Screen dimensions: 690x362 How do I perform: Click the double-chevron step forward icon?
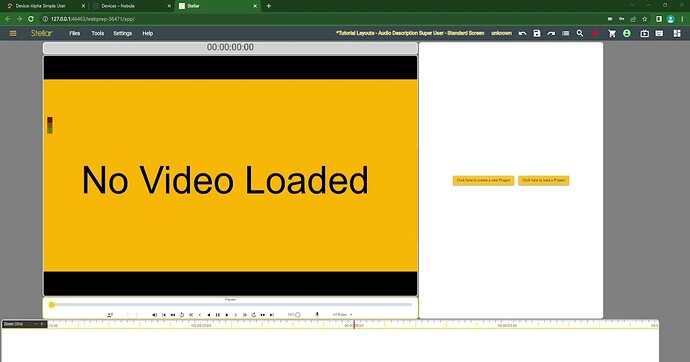(245, 314)
